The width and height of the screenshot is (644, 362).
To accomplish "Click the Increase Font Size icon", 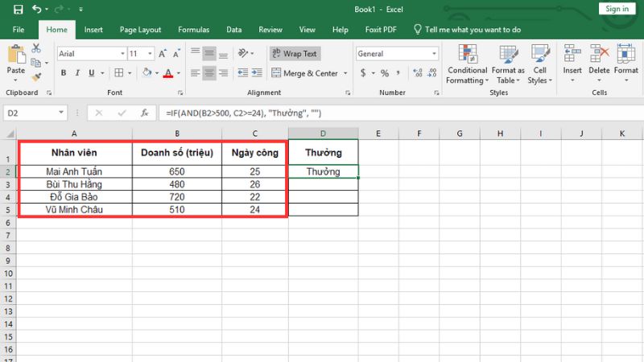I will (x=164, y=54).
